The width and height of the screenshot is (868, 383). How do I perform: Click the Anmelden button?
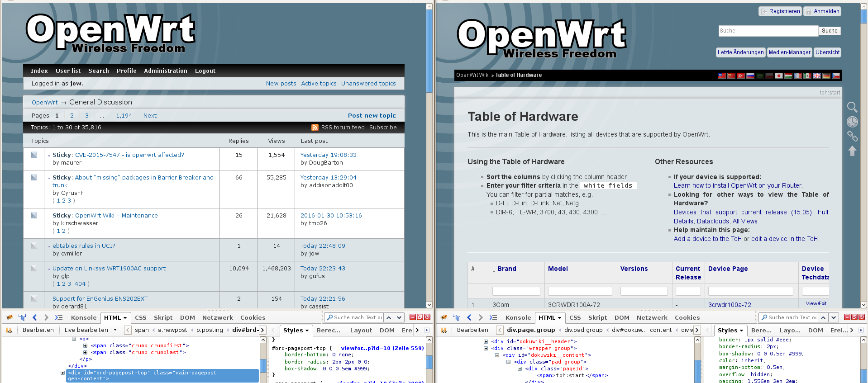822,11
